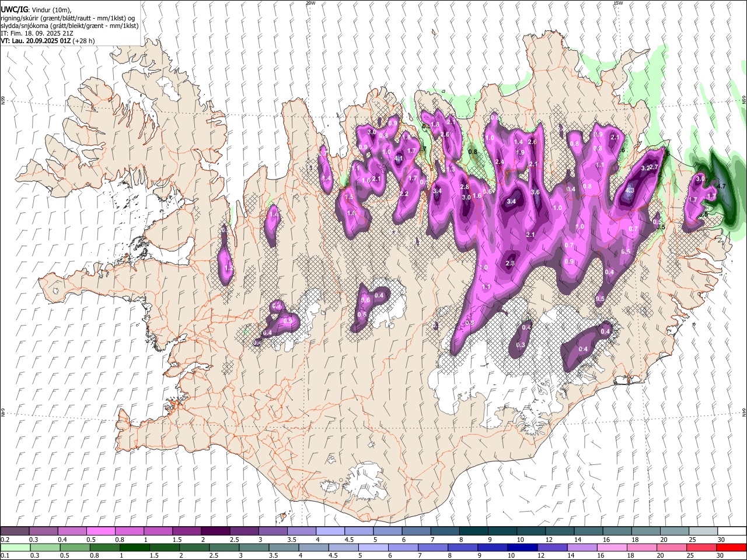Click the 'Vindur (10m)' label
Image resolution: width=747 pixels, height=560 pixels.
pos(51,10)
